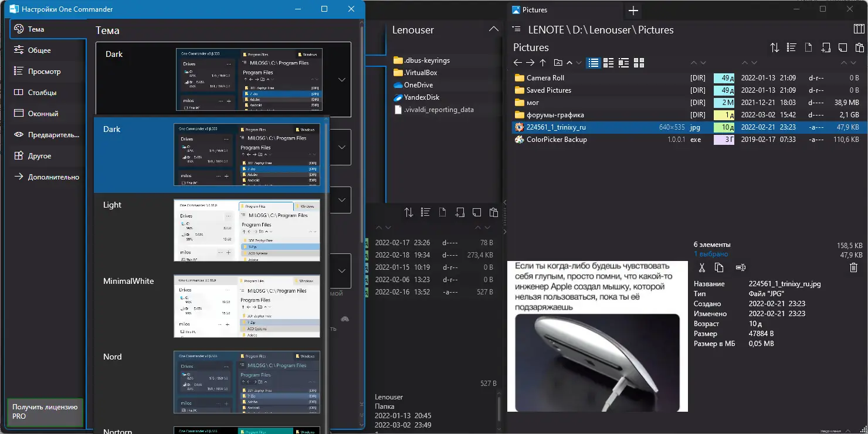Viewport: 868px width, 434px height.
Task: Open the Оконный settings tab
Action: pyautogui.click(x=48, y=114)
